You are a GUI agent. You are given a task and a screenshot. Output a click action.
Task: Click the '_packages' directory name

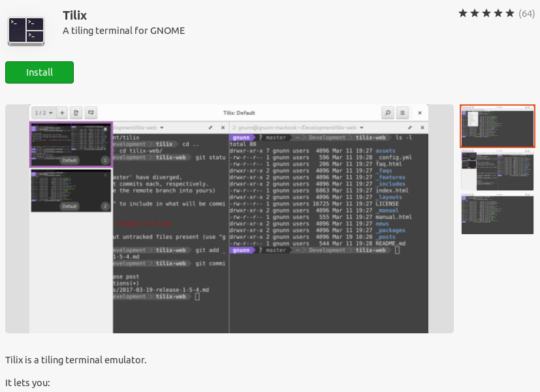(390, 230)
